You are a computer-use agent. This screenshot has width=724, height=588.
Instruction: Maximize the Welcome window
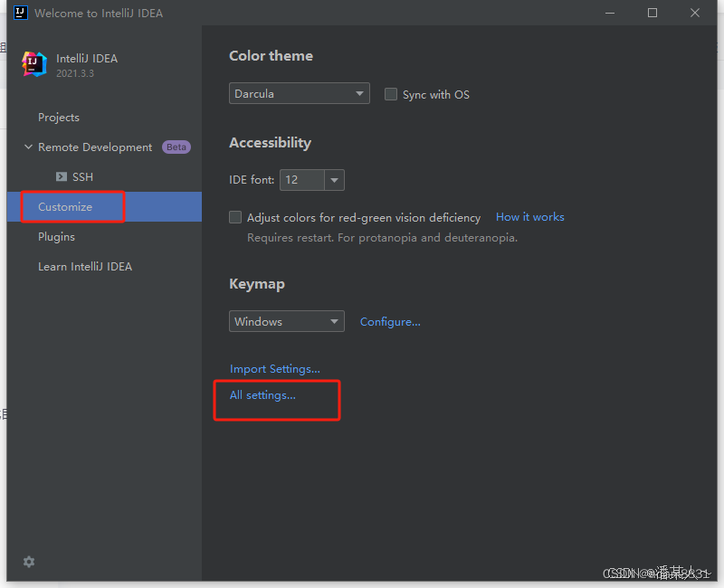click(x=653, y=13)
